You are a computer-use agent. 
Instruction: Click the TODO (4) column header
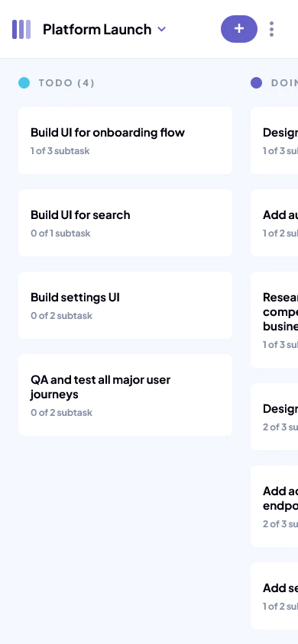66,83
